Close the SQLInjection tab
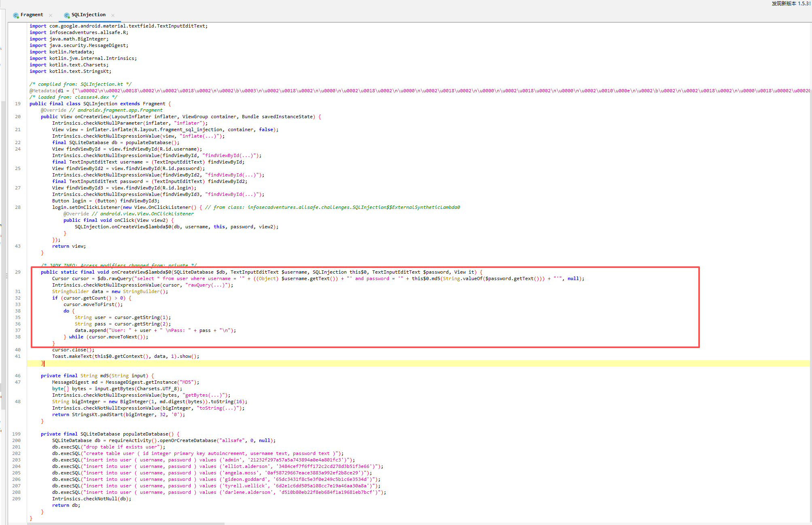The height and width of the screenshot is (525, 812). [113, 15]
